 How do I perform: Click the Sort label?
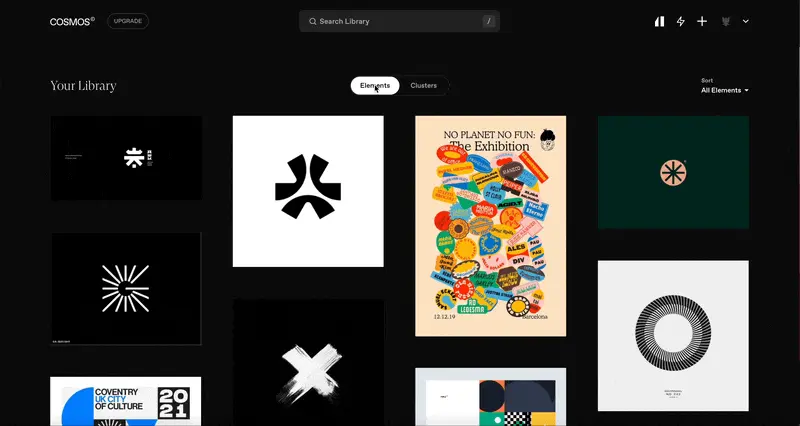[707, 81]
